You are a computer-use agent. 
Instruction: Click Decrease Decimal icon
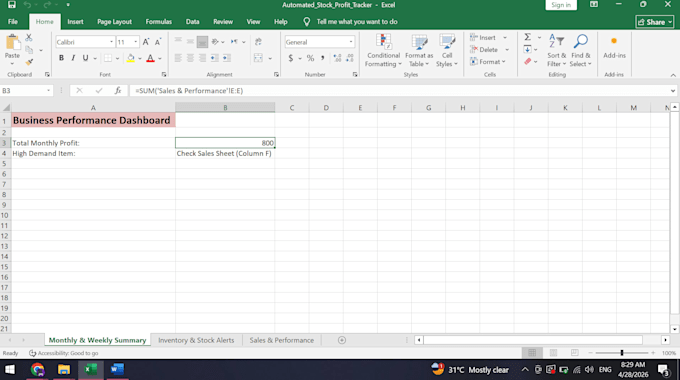[x=350, y=58]
